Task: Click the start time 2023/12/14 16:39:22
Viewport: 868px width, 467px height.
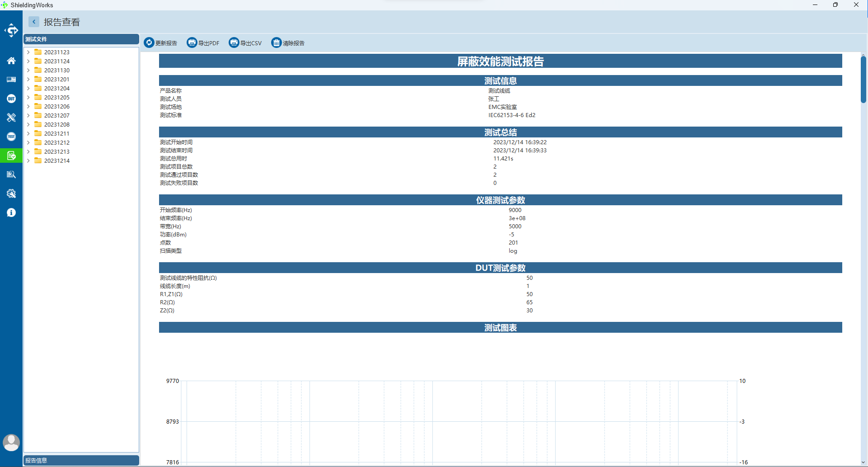Action: pos(520,142)
